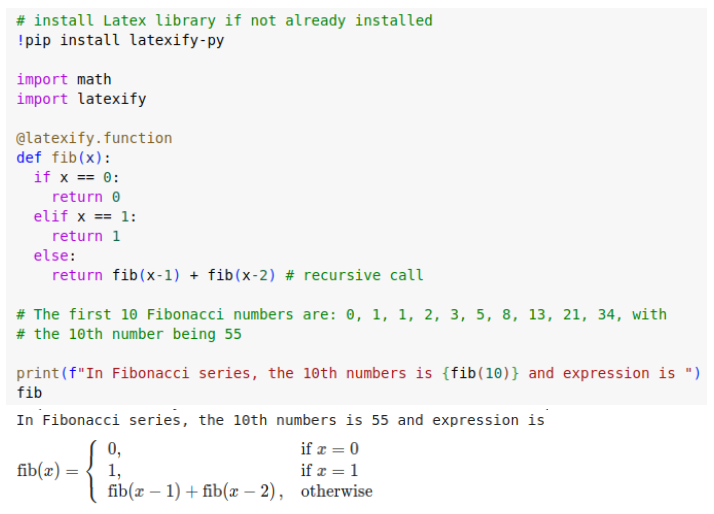Place cursor on import latexify line
Screen dimensions: 714x514
(x=82, y=99)
